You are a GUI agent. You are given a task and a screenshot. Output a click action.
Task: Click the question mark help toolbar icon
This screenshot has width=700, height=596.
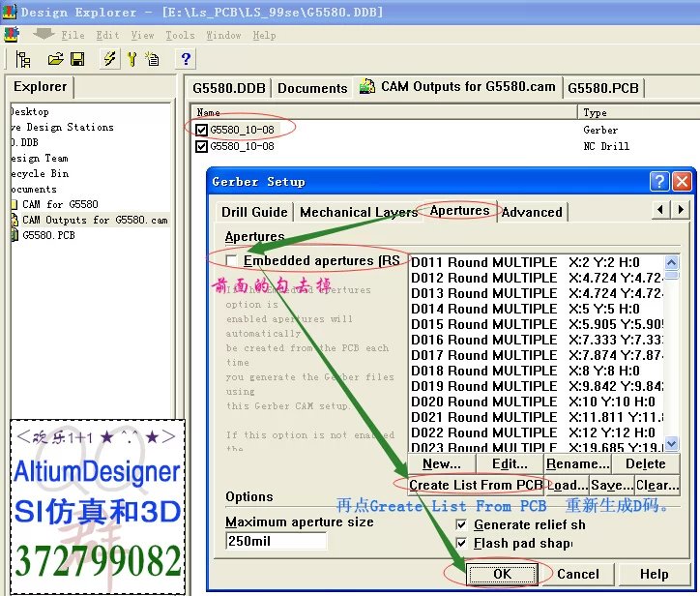tap(186, 59)
